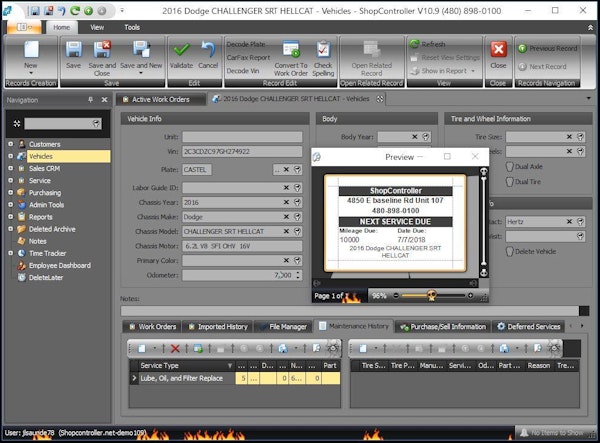Click the Preview vertical scrollbar

pos(484,221)
